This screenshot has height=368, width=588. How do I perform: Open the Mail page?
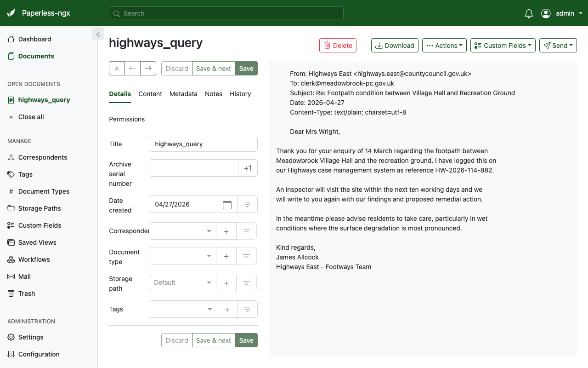pyautogui.click(x=24, y=276)
